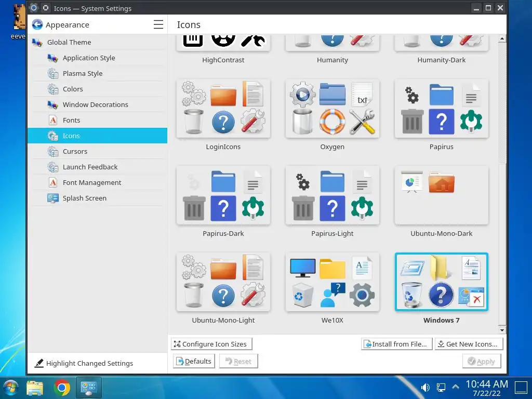
Task: Click the Cursors sidebar icon
Action: tap(53, 151)
